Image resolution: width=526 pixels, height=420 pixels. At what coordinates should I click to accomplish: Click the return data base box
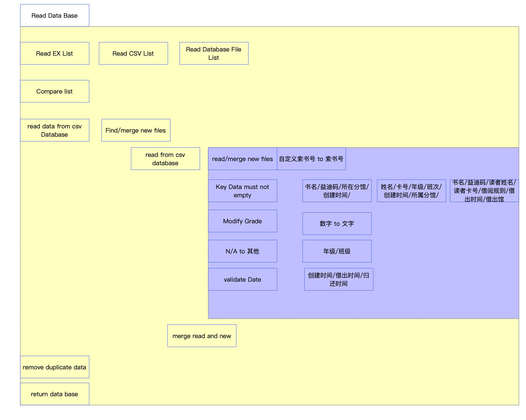point(55,394)
